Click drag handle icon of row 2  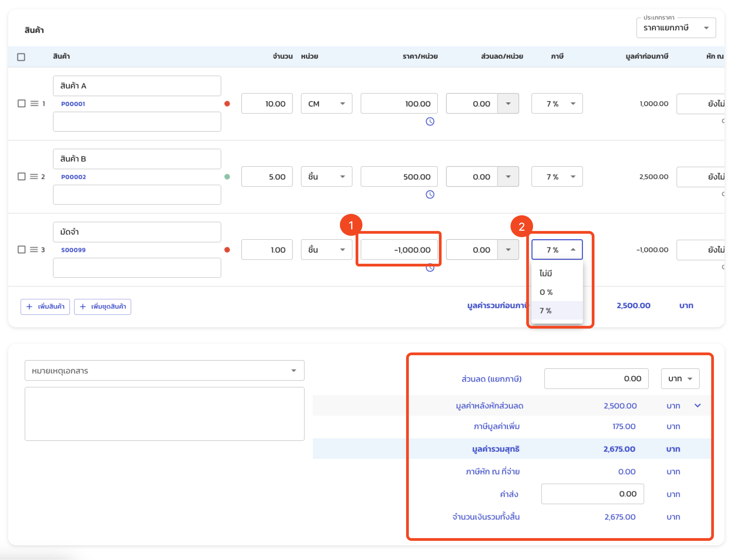click(x=34, y=176)
